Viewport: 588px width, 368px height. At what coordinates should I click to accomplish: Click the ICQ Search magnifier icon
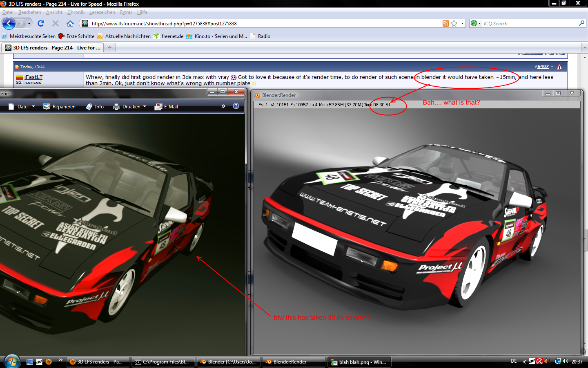(x=581, y=23)
